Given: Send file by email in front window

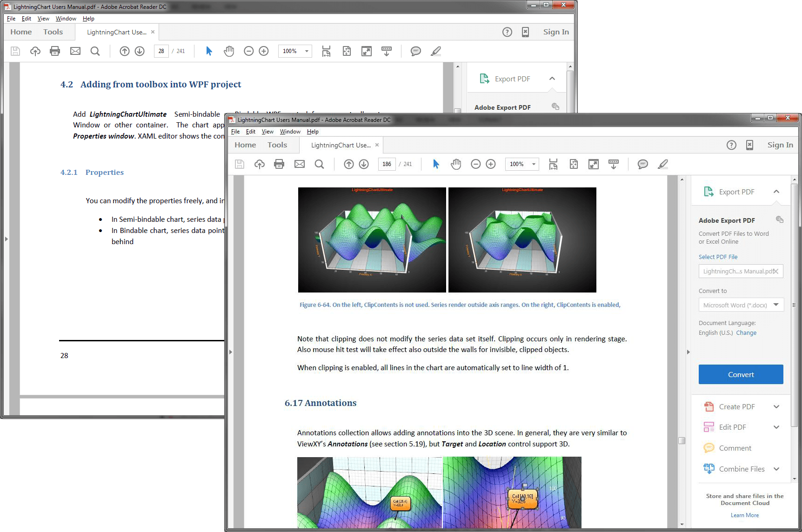Looking at the screenshot, I should pyautogui.click(x=300, y=164).
